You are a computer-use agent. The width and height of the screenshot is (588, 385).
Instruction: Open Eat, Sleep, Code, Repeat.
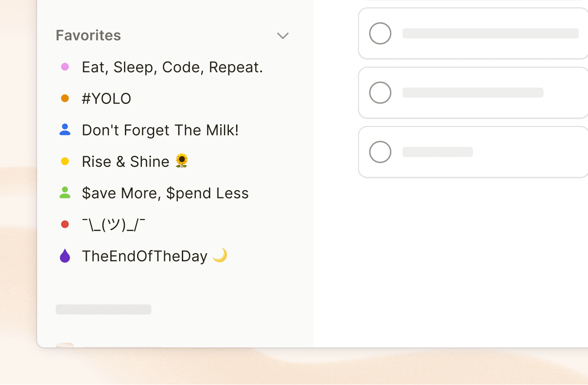(172, 66)
